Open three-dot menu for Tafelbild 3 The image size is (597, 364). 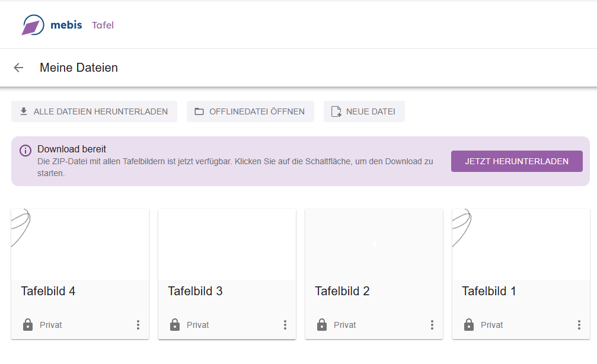pos(285,325)
